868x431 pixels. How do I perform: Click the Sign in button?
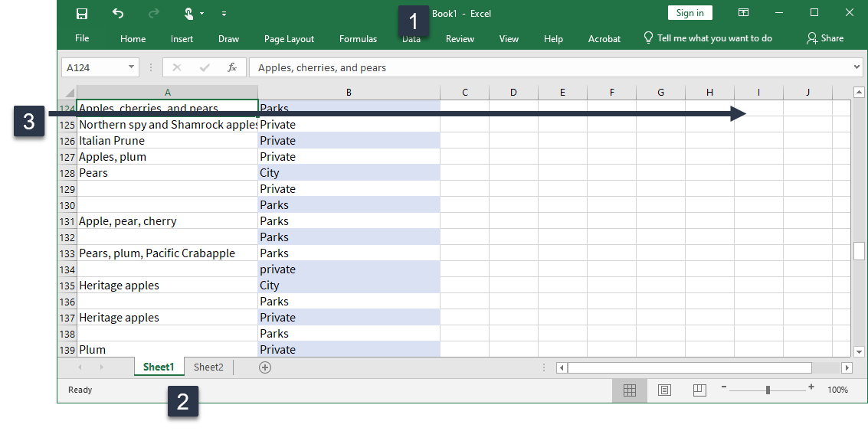coord(689,13)
